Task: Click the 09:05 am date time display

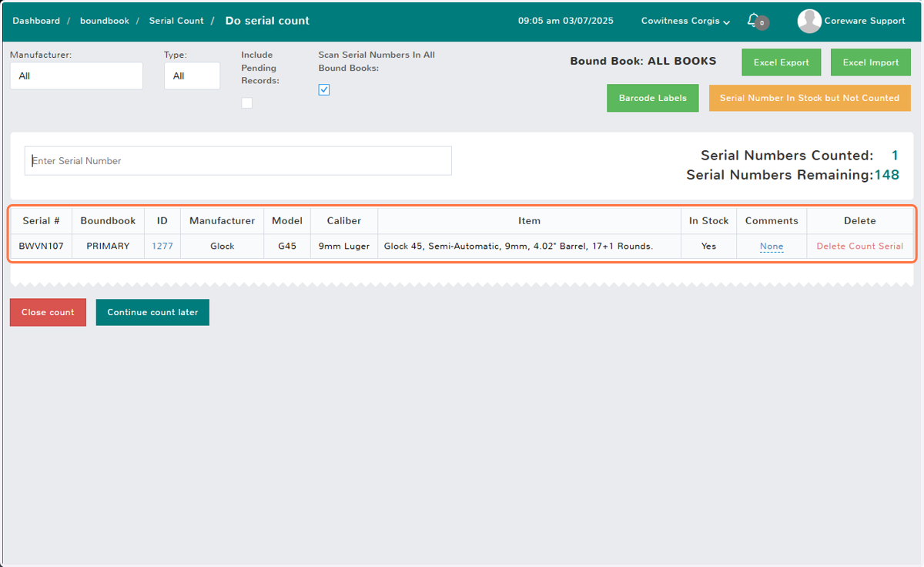Action: (566, 21)
